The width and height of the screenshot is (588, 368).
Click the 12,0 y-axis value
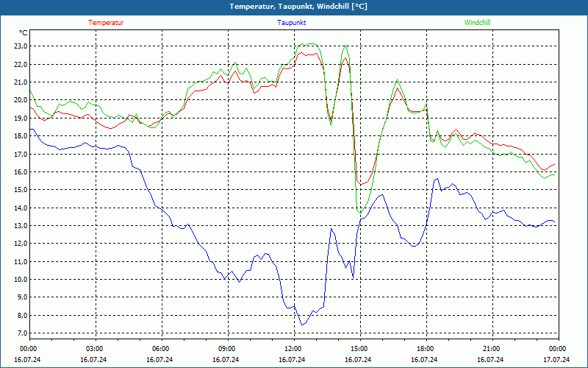click(21, 244)
